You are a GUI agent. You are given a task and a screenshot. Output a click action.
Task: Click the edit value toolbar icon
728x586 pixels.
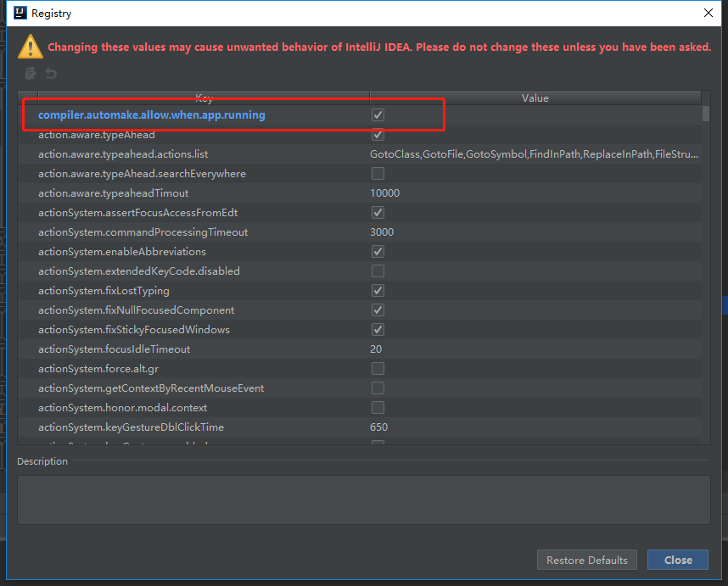pyautogui.click(x=29, y=74)
